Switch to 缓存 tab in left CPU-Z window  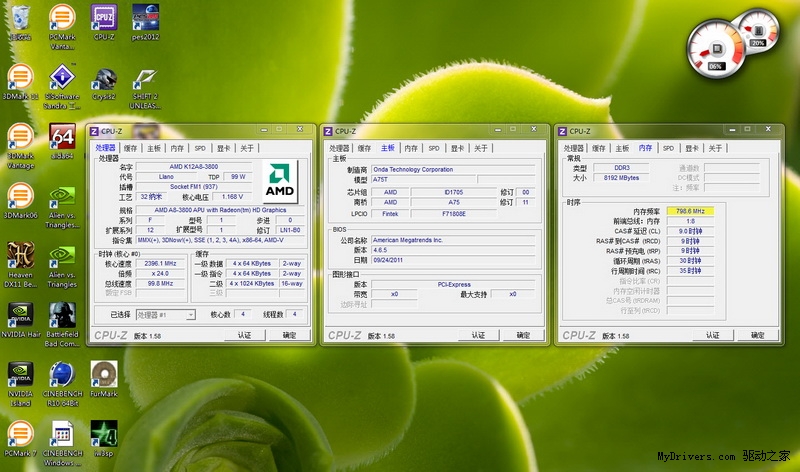point(130,148)
